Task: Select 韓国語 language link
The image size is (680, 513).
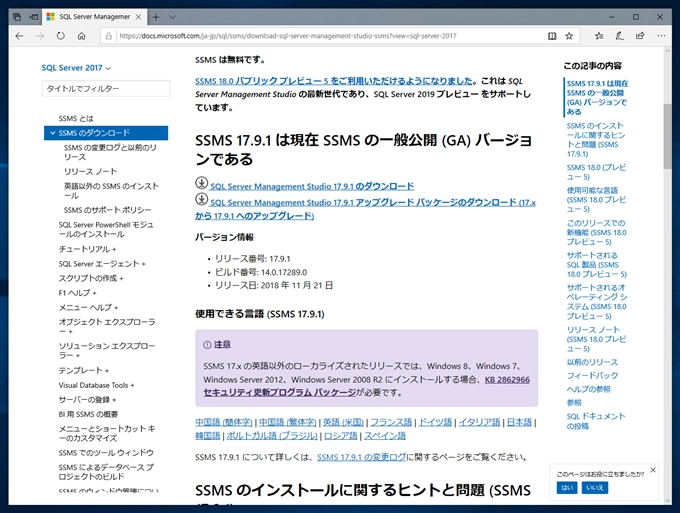Action: pos(207,435)
